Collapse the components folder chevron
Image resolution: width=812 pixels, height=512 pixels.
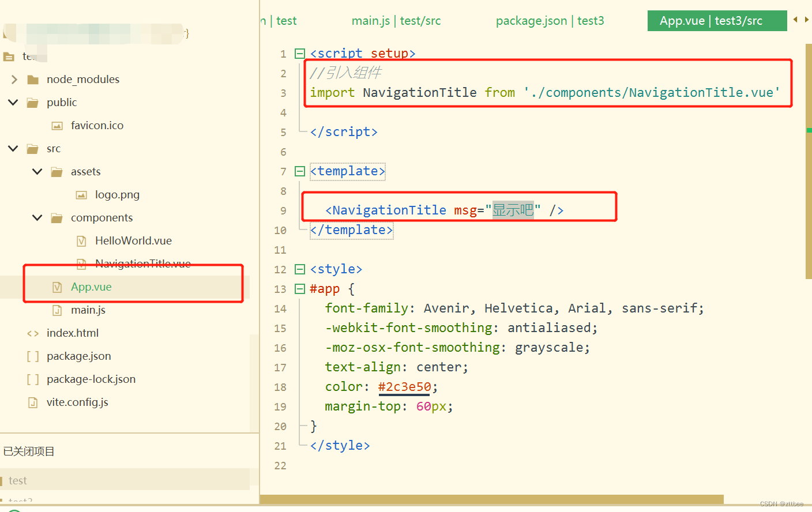tap(37, 217)
